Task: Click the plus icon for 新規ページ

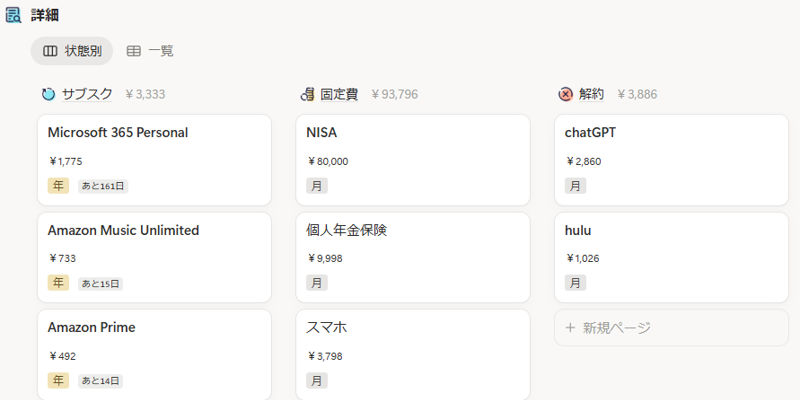Action: tap(570, 328)
